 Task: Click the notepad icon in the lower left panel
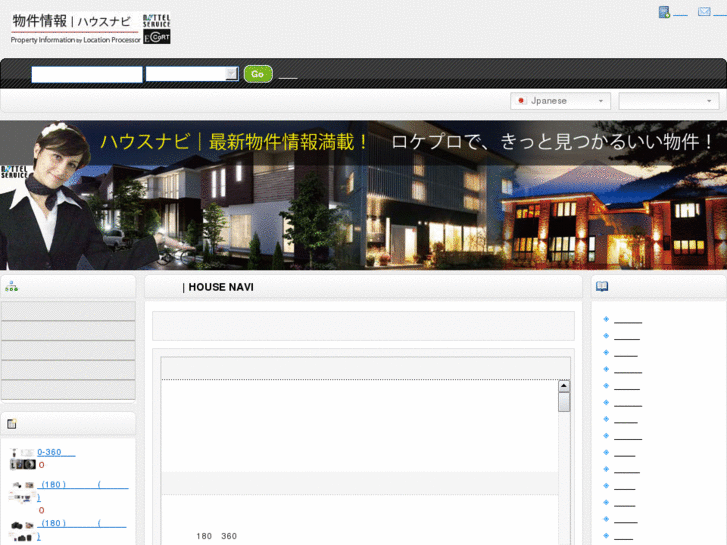click(12, 423)
